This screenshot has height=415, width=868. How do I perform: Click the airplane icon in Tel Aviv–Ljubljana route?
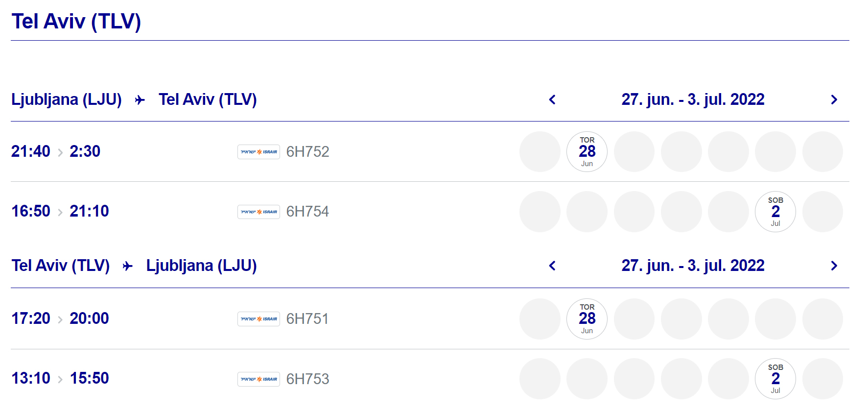(x=128, y=267)
